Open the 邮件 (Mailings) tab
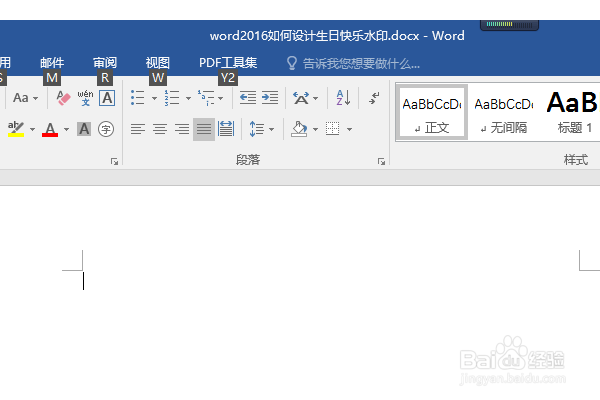The height and width of the screenshot is (400, 600). point(52,63)
